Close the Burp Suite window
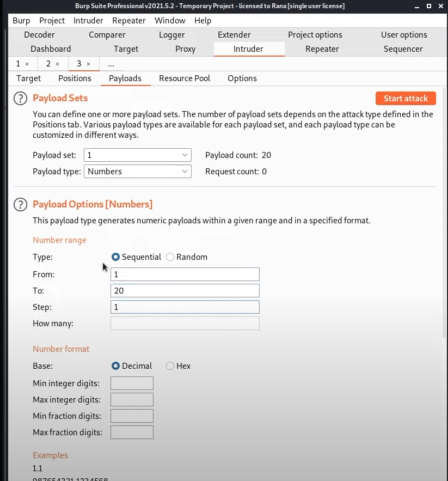The image size is (448, 481). point(441,6)
